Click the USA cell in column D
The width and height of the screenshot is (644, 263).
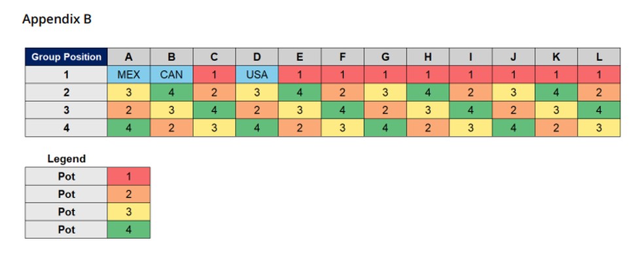(x=257, y=75)
